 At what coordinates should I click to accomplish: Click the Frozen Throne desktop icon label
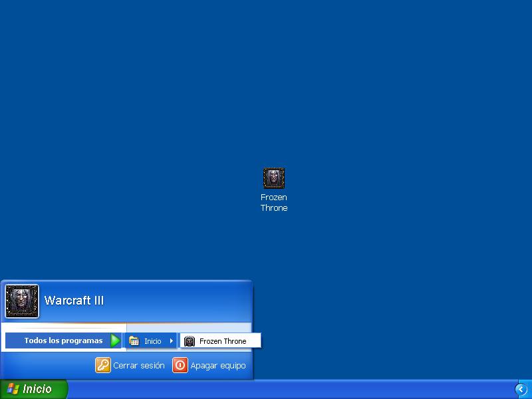[274, 203]
